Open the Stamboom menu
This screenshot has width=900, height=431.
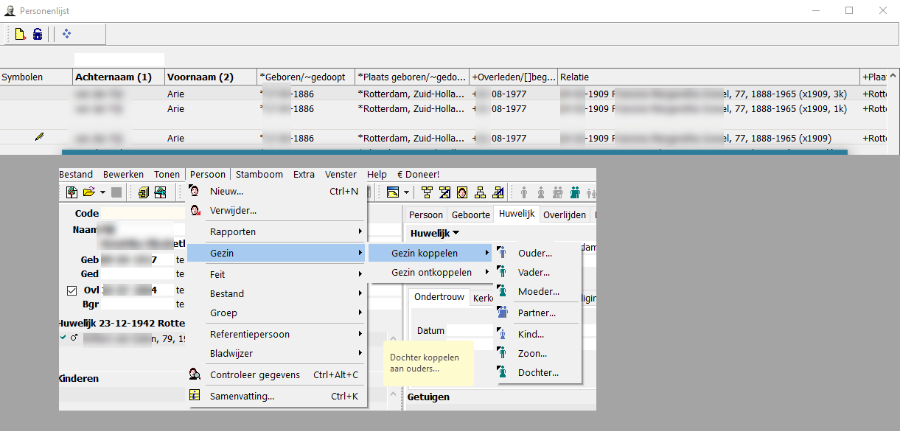click(258, 174)
